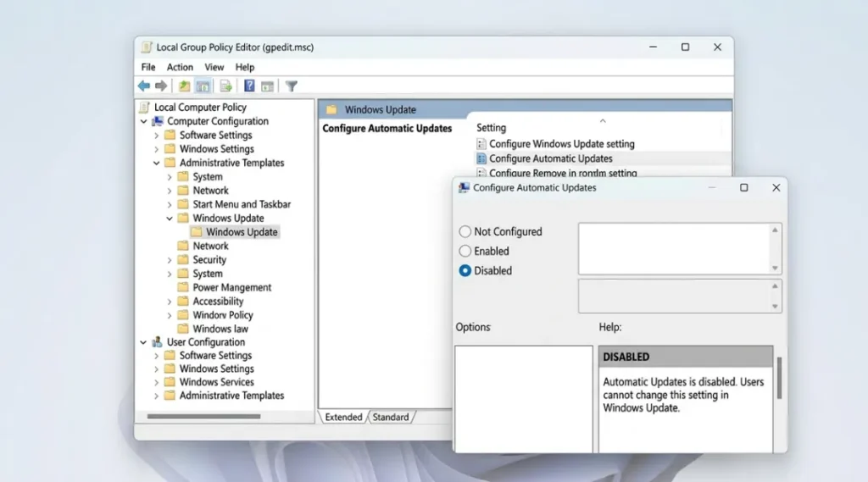Image resolution: width=868 pixels, height=482 pixels.
Task: Select the Not Configured radio button
Action: tap(465, 231)
